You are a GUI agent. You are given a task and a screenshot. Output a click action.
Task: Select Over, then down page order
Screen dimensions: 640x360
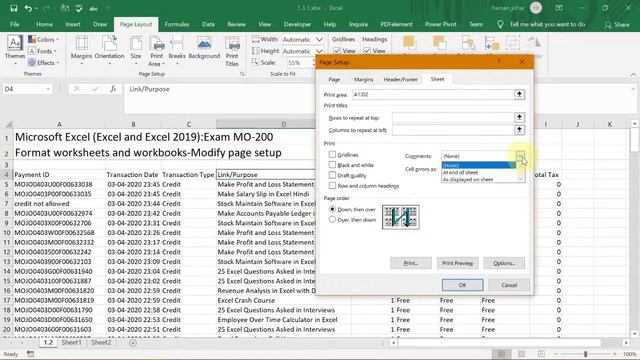pyautogui.click(x=332, y=220)
